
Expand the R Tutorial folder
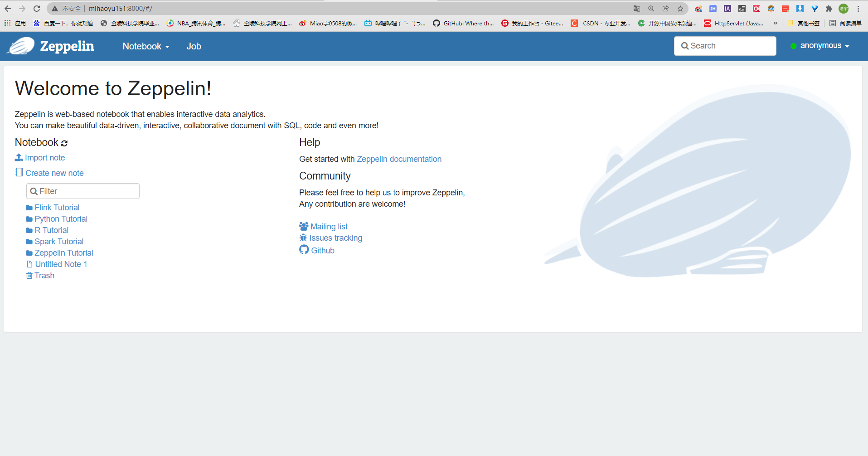tap(47, 230)
